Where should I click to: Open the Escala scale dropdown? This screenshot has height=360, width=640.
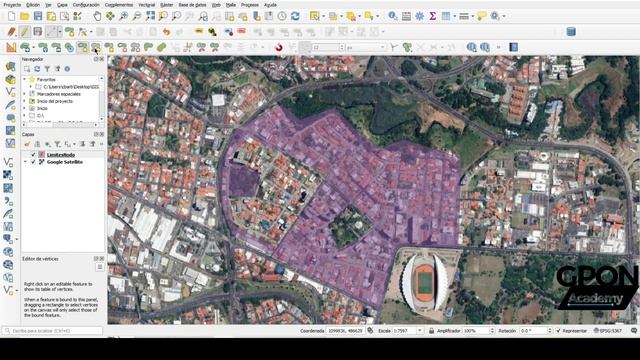point(420,331)
